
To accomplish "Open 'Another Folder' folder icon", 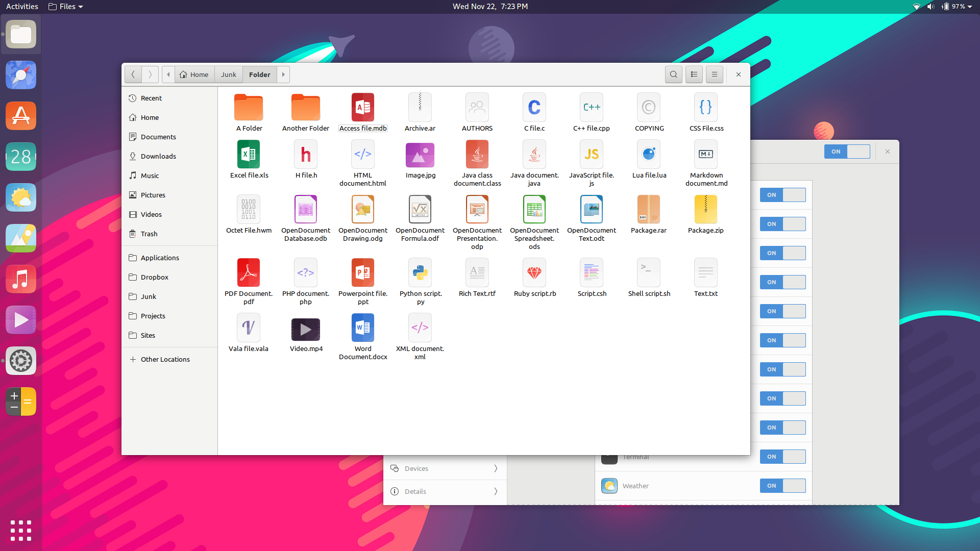I will (x=306, y=107).
